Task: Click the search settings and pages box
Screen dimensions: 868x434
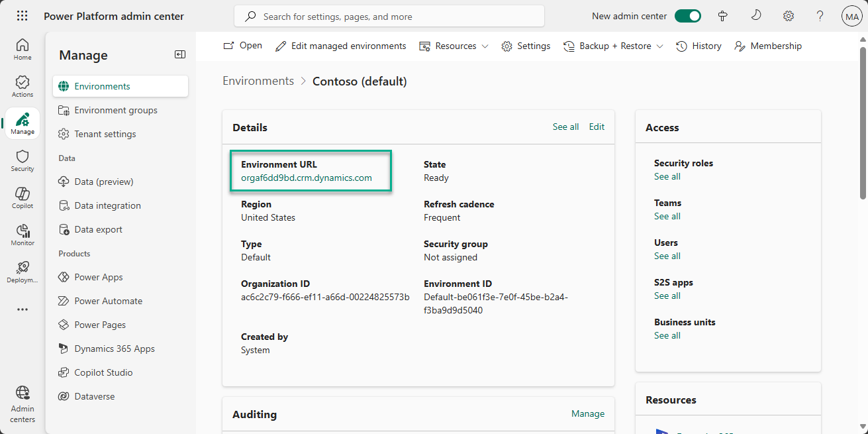Action: (389, 17)
